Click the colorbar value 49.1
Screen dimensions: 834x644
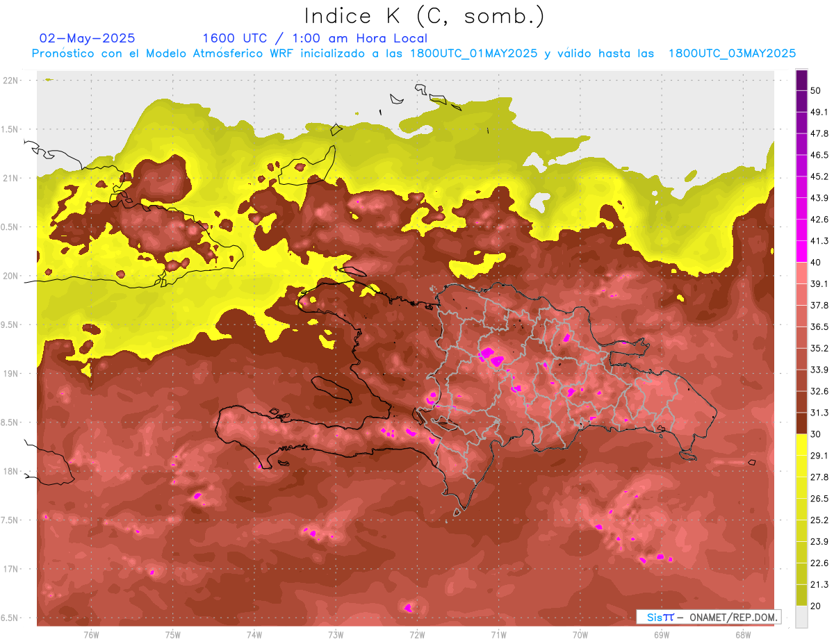point(819,112)
